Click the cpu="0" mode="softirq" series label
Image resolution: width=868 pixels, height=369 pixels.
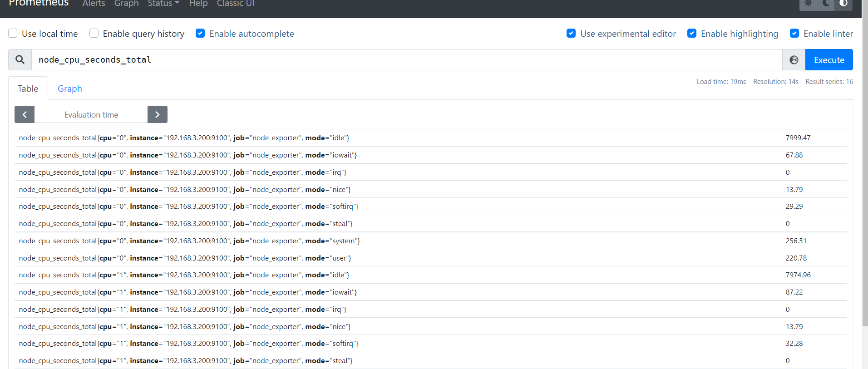189,207
